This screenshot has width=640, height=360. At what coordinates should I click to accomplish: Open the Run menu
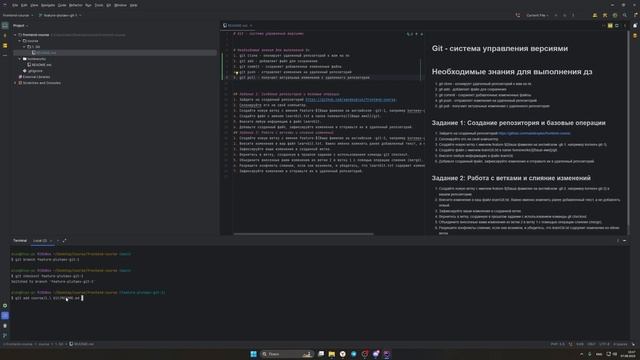tap(88, 5)
